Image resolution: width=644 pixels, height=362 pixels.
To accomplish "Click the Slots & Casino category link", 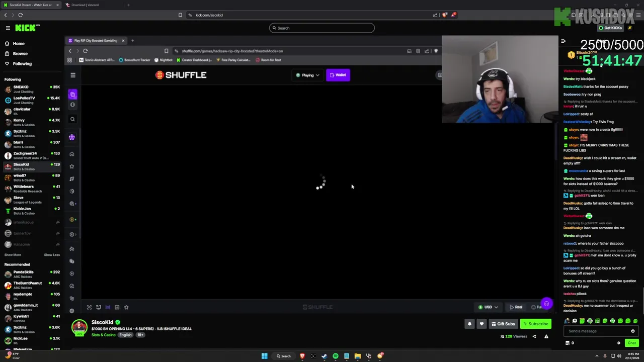I will tap(104, 335).
